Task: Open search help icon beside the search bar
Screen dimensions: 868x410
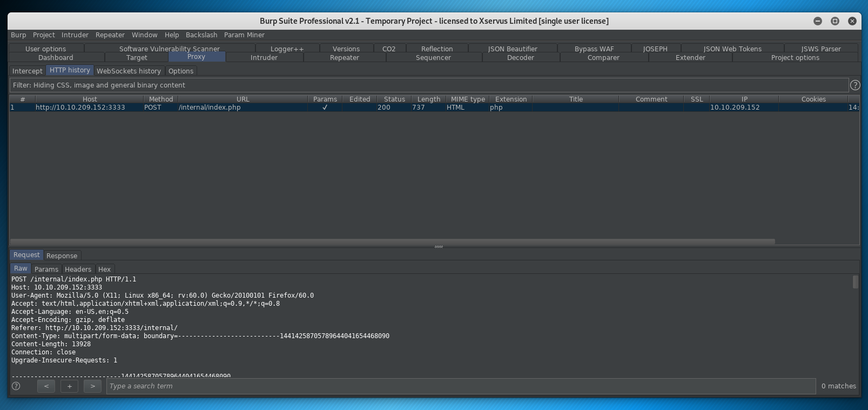Action: coord(16,386)
